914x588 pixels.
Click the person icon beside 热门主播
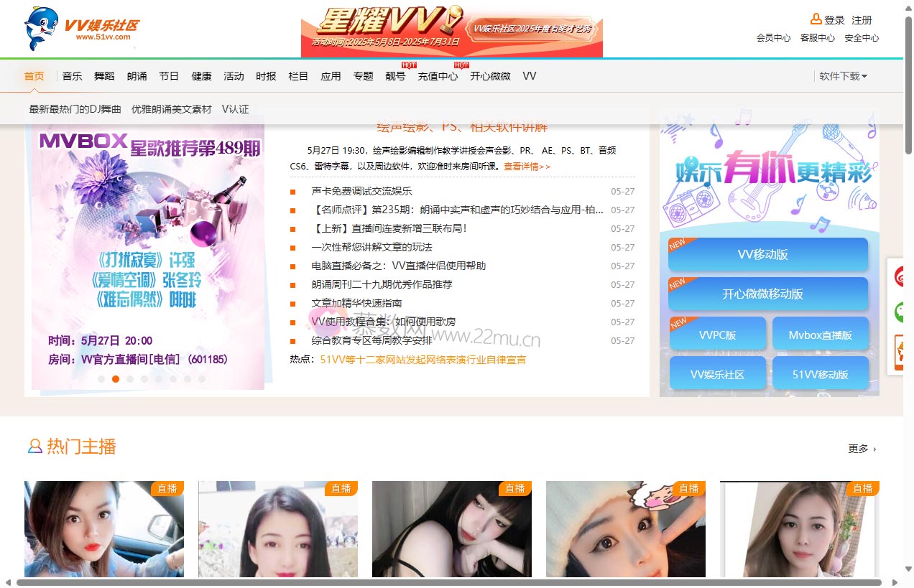34,447
